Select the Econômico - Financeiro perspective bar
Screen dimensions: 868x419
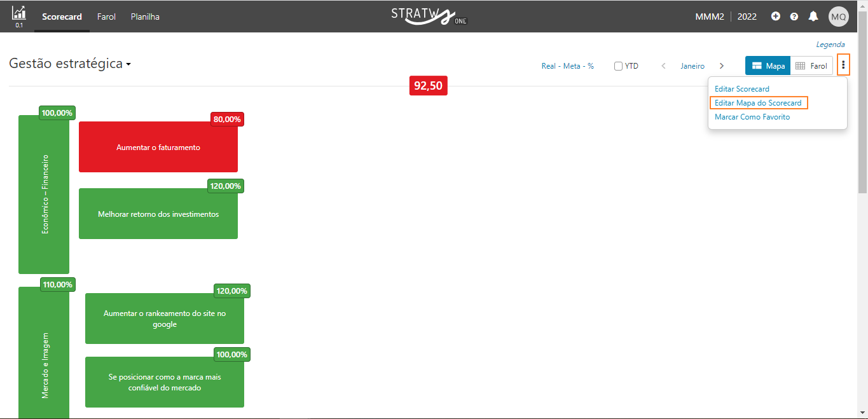(x=44, y=195)
